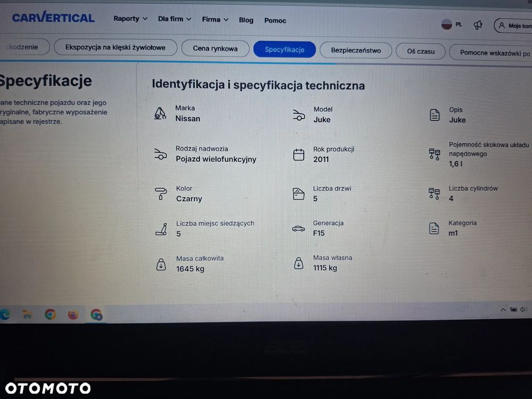Click the Generacja car icon

[298, 229]
